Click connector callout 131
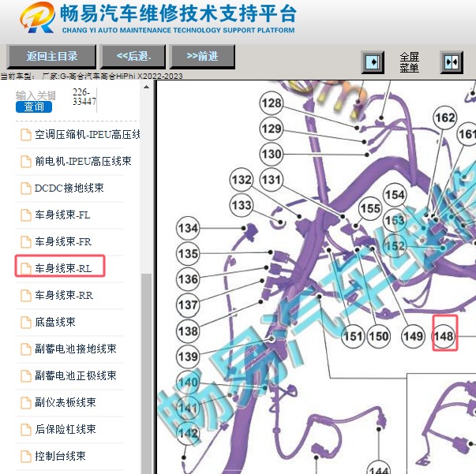This screenshot has height=474, width=476. pyautogui.click(x=272, y=180)
